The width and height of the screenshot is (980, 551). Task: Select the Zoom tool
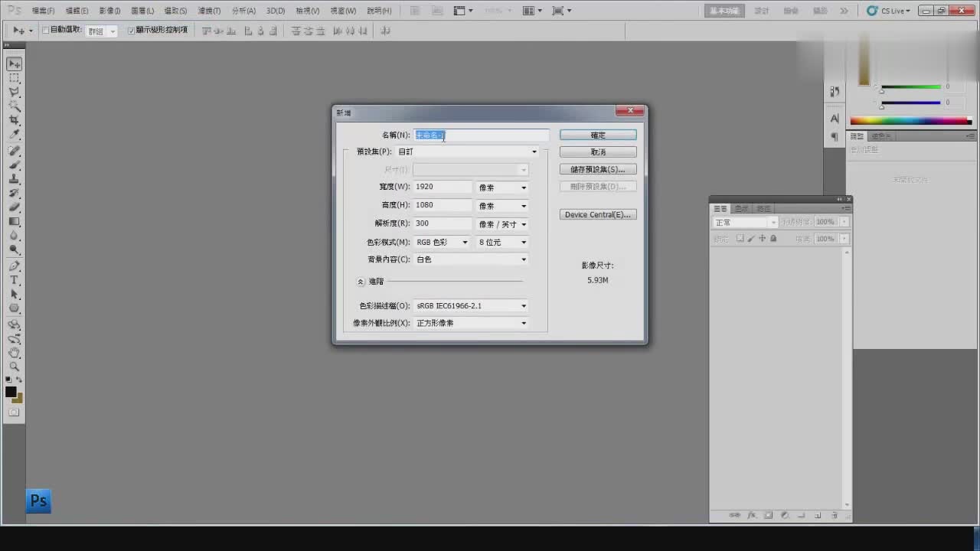coord(14,367)
